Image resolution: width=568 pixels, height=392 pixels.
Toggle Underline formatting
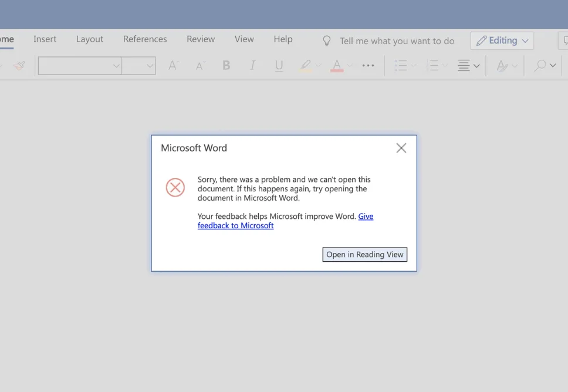tap(279, 66)
